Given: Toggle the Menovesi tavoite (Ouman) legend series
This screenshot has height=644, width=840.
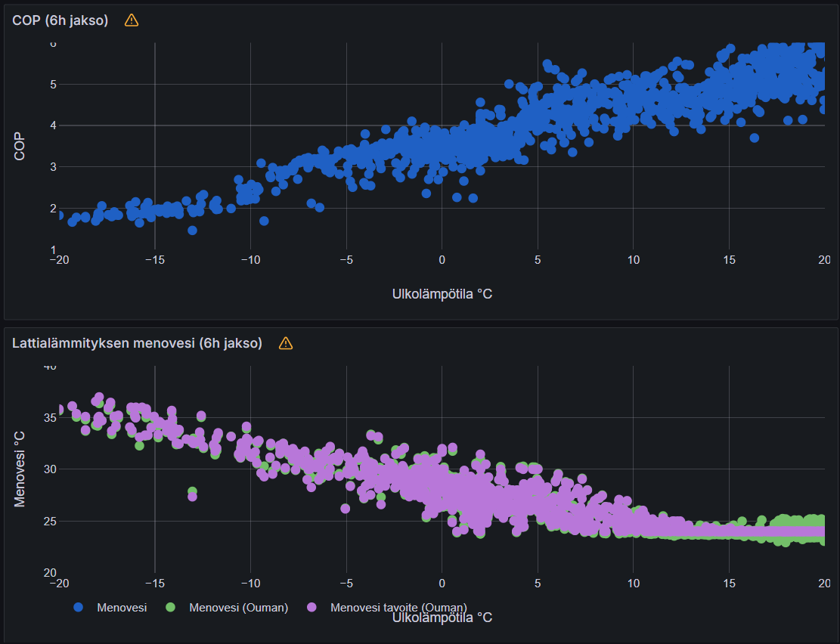Looking at the screenshot, I should [x=398, y=608].
